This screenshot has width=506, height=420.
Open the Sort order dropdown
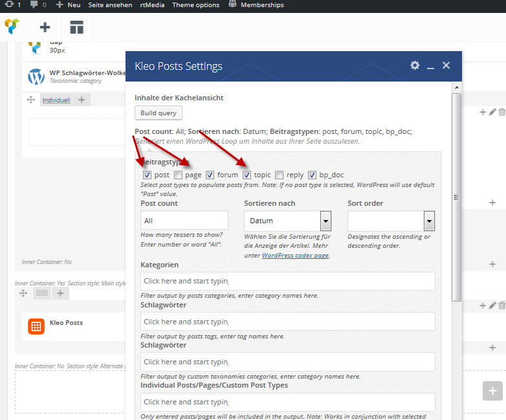(391, 221)
